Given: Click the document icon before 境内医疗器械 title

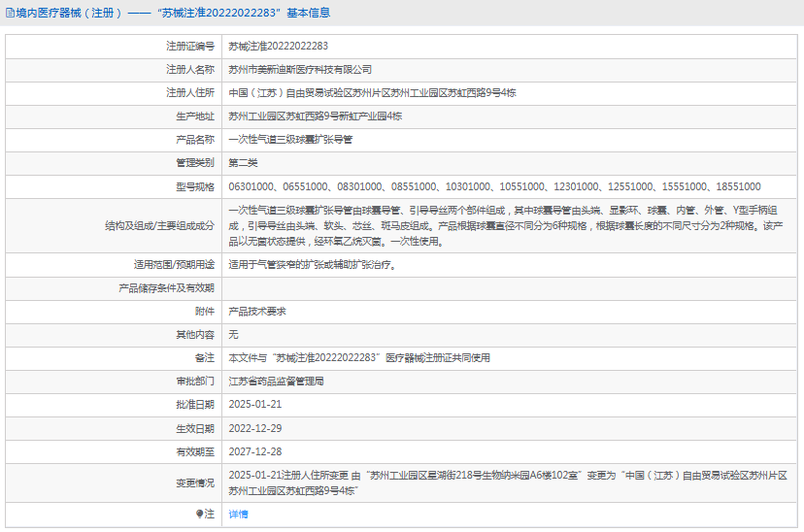Looking at the screenshot, I should 10,13.
